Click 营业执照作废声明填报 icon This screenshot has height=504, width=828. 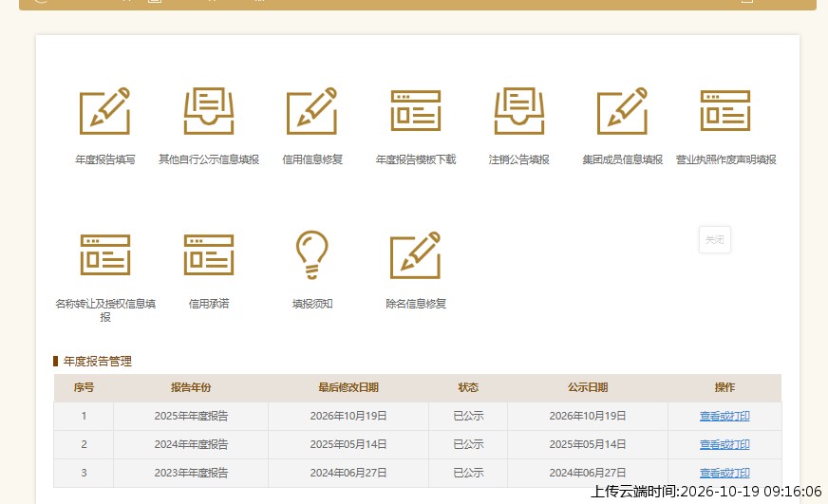(725, 111)
